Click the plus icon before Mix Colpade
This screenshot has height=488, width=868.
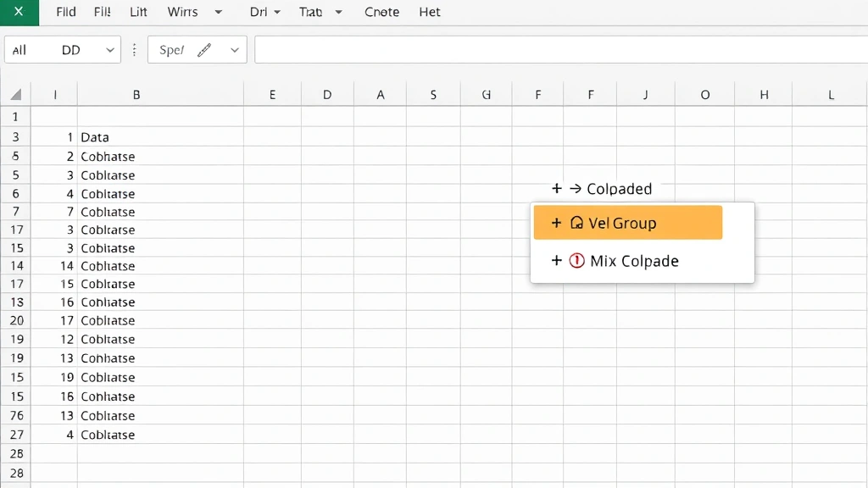click(x=559, y=261)
